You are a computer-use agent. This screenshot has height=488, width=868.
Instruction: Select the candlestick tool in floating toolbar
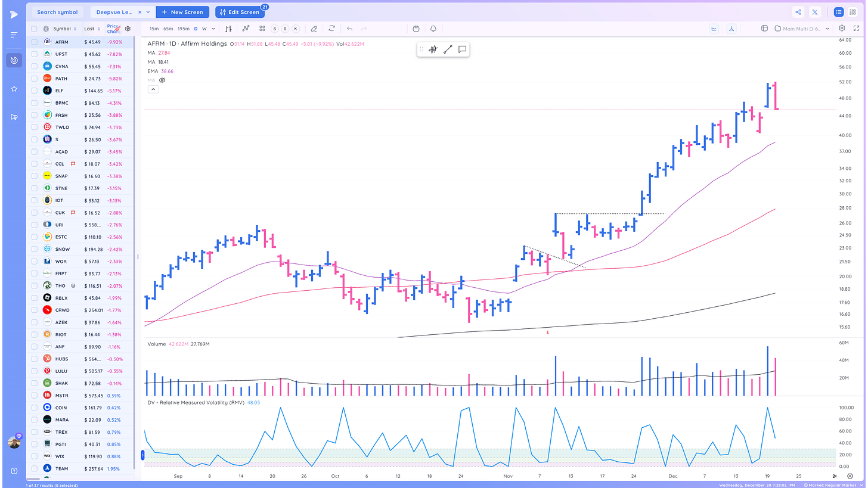(x=433, y=49)
